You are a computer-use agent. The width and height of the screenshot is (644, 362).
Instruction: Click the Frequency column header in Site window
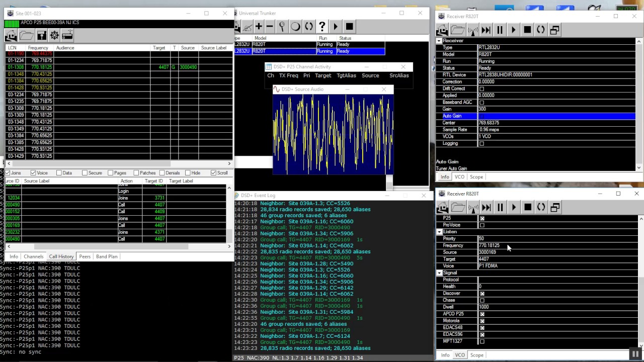pos(38,48)
